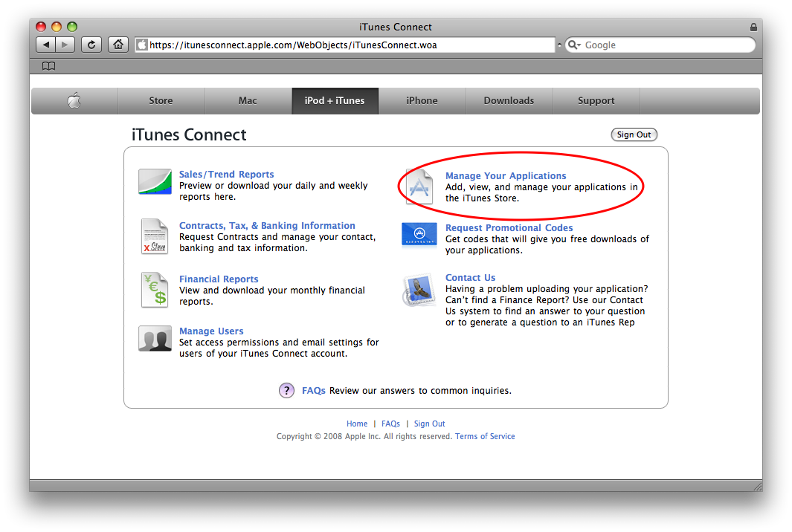Open the Sales/Trend Reports link
The height and width of the screenshot is (532, 792).
pos(226,174)
